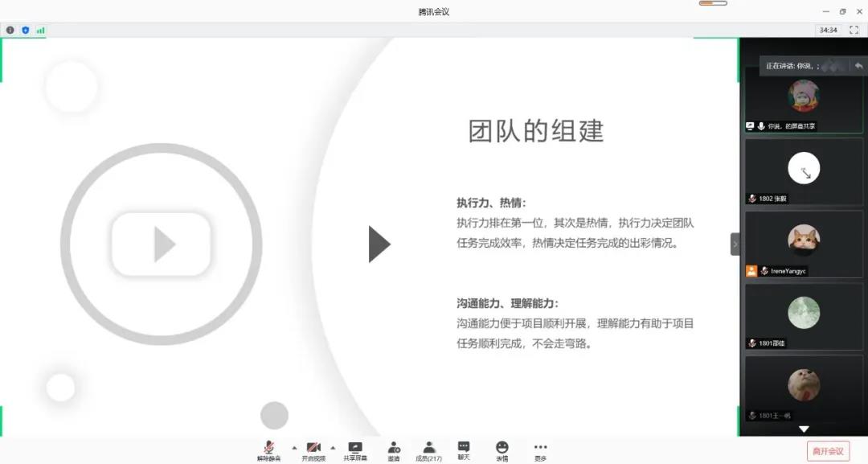The width and height of the screenshot is (868, 464).
Task: Open the chat (聊天) panel
Action: pos(464,450)
